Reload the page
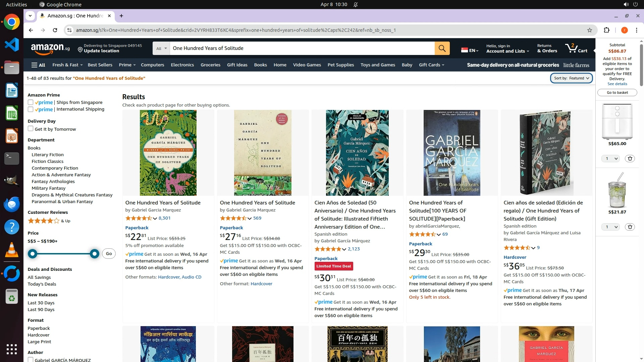This screenshot has height=362, width=644. coord(55,30)
